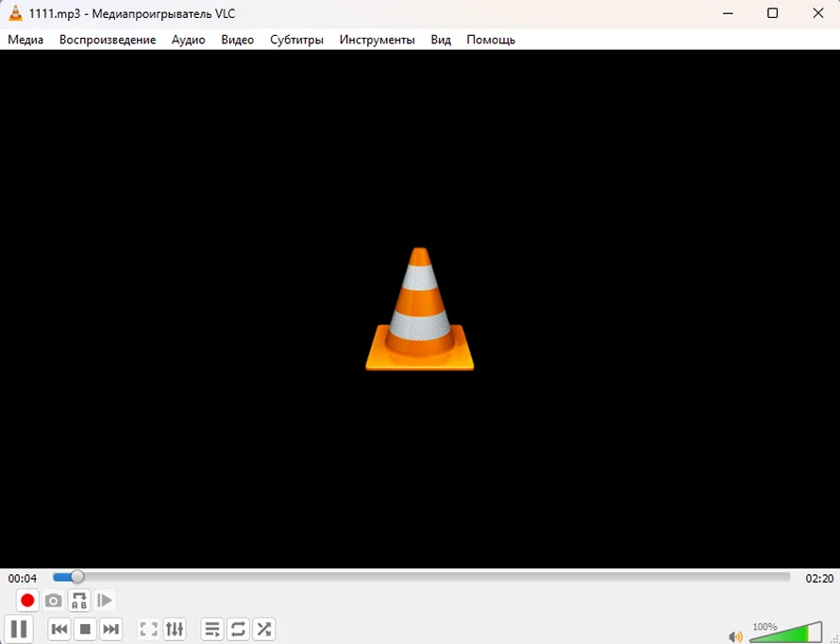This screenshot has height=644, width=840.
Task: Expand the Аудио menu
Action: (x=189, y=40)
